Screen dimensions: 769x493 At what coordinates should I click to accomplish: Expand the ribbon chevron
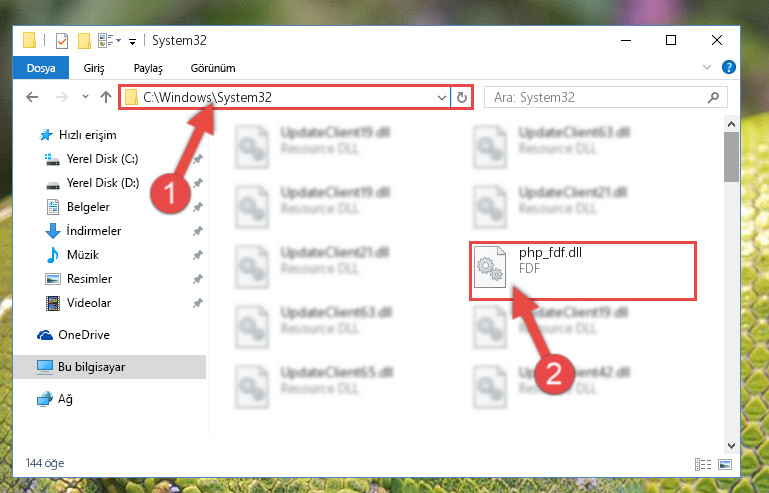pos(707,67)
